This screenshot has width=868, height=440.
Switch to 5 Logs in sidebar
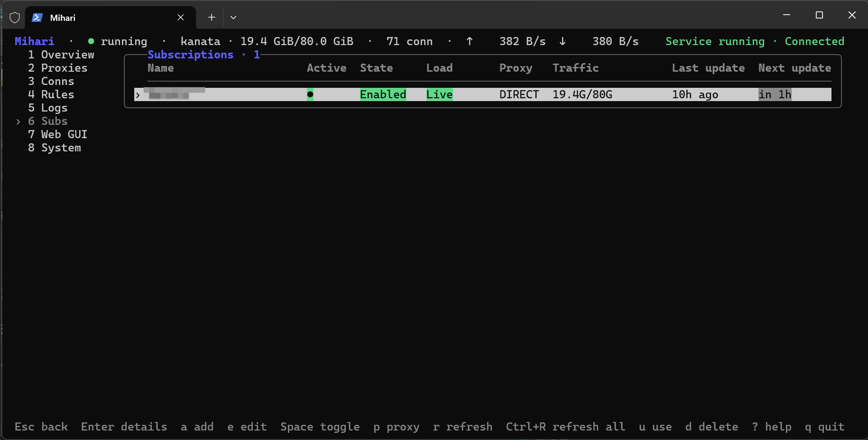click(48, 108)
